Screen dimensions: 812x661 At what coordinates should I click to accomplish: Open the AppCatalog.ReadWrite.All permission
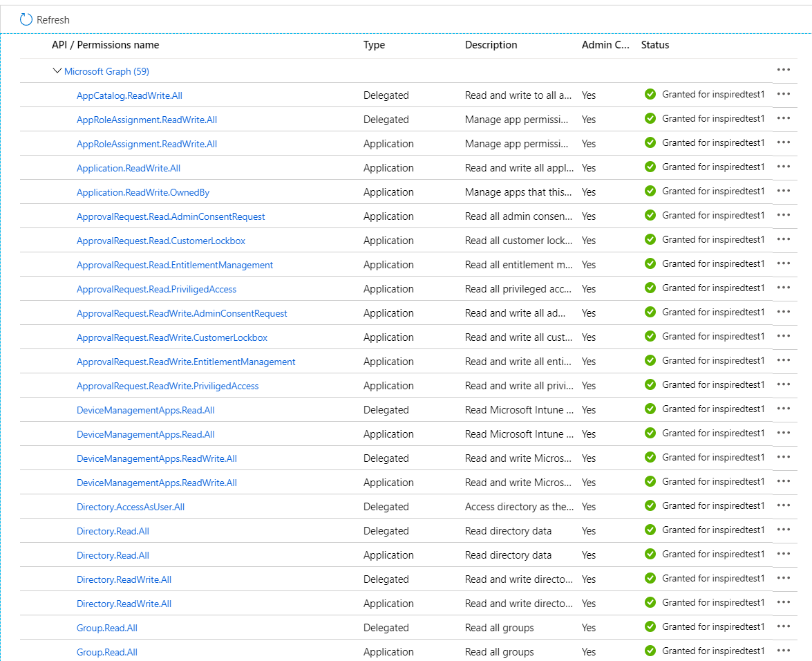tap(129, 95)
